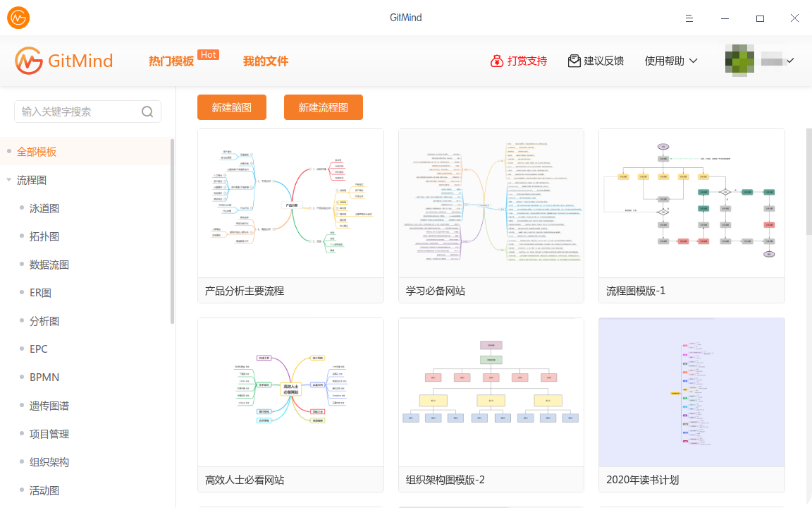812x508 pixels.
Task: Click the search magnifier icon
Action: 147,111
